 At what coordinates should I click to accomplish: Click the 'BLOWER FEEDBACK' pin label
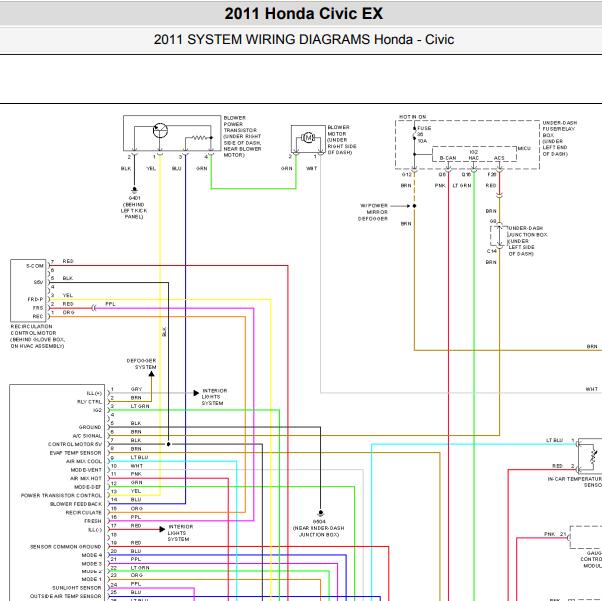click(76, 504)
